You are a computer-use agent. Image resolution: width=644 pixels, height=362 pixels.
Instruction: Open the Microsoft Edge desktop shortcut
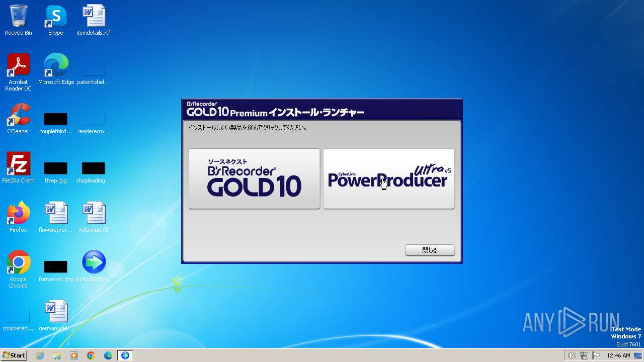[x=56, y=69]
